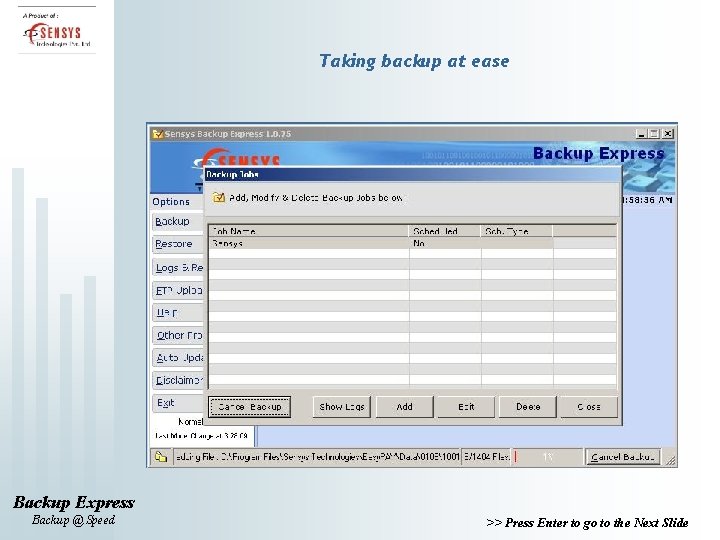Click the Add button to create a job
Screen dimensions: 720x540
click(x=405, y=407)
